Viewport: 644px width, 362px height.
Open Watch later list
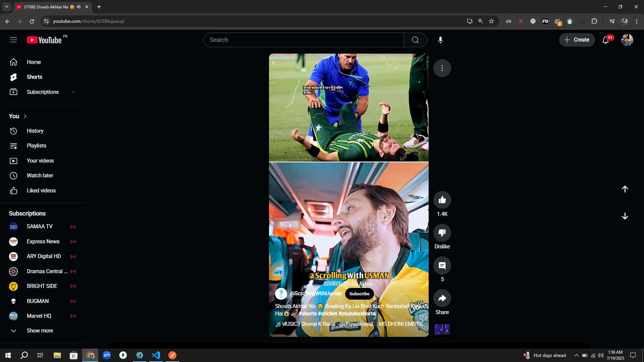[43, 176]
